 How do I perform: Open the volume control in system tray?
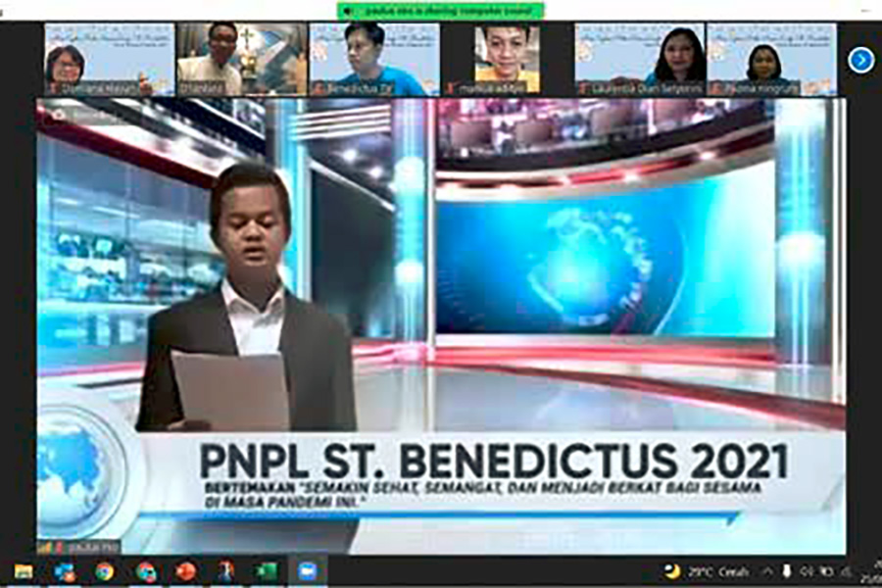pos(806,571)
